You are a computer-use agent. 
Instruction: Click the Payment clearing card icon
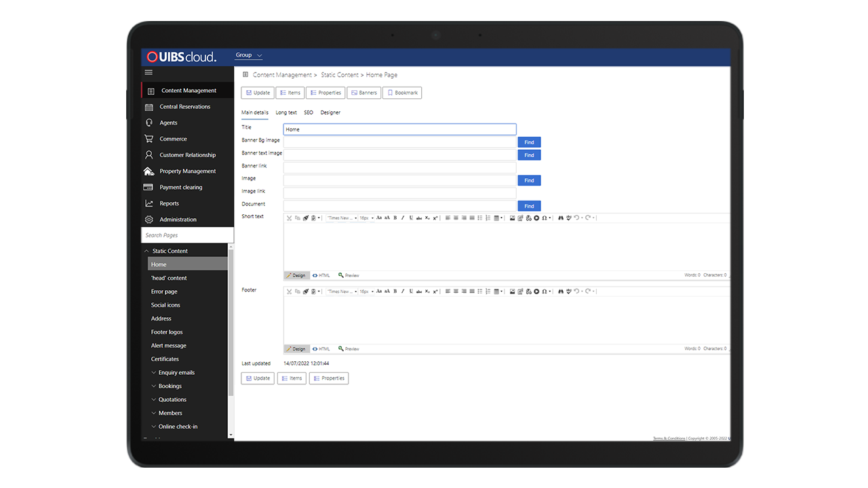tap(149, 187)
